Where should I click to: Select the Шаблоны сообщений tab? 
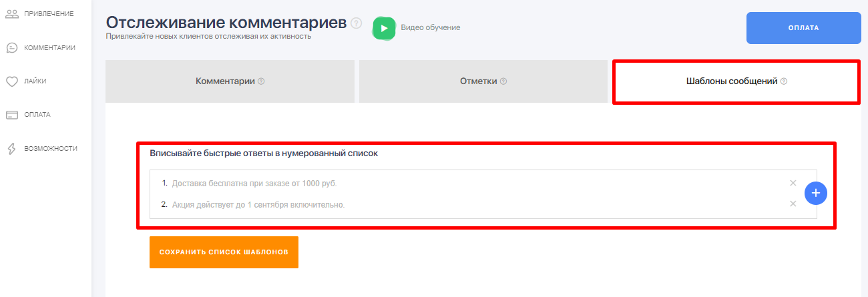click(736, 81)
